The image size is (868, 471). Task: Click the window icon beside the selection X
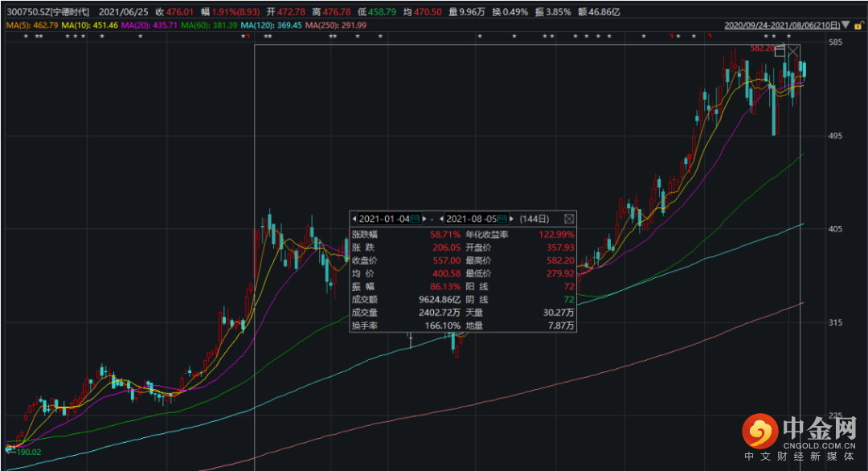(780, 53)
